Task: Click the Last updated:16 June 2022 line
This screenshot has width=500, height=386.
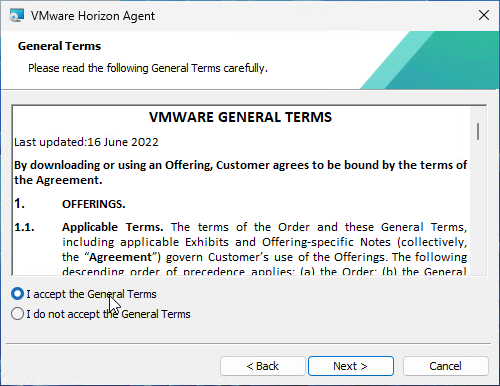Action: coord(86,142)
